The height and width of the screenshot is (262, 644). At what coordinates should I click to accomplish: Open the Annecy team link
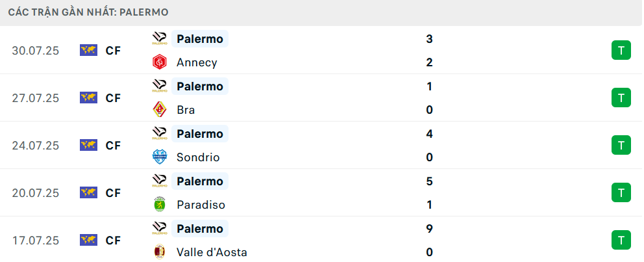click(x=197, y=62)
